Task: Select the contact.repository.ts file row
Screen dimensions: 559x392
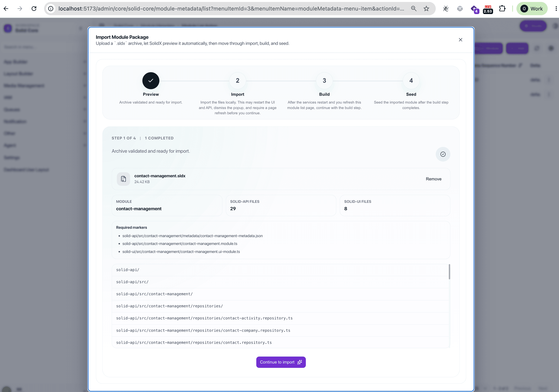Action: [280, 342]
